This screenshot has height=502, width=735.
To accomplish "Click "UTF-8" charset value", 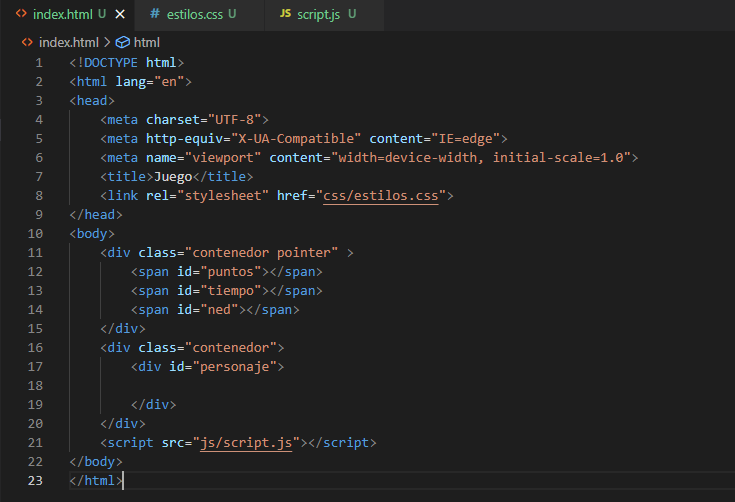I will 234,120.
